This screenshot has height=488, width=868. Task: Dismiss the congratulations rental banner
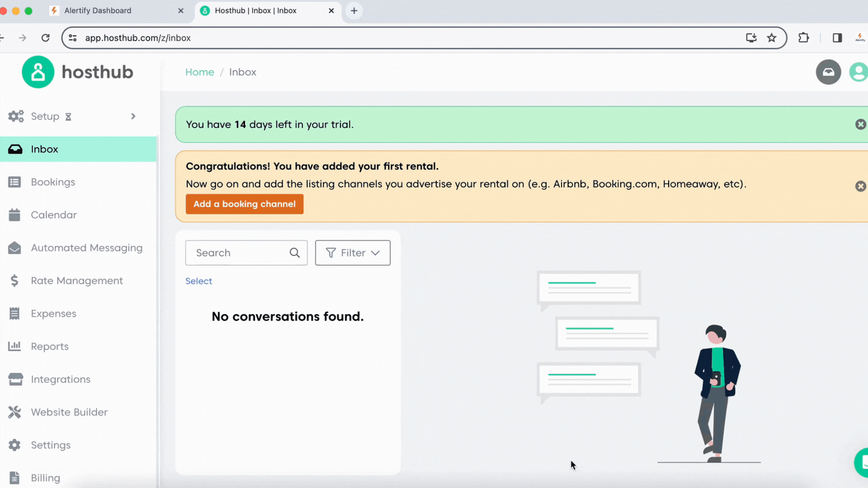[x=860, y=186]
